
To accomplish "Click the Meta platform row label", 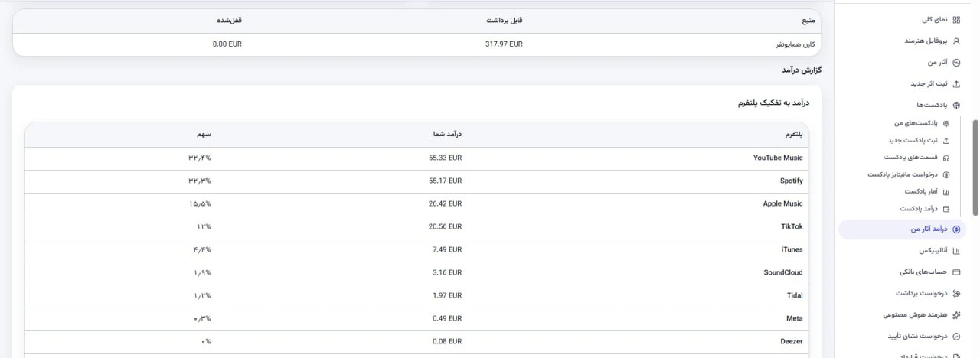I will point(795,318).
